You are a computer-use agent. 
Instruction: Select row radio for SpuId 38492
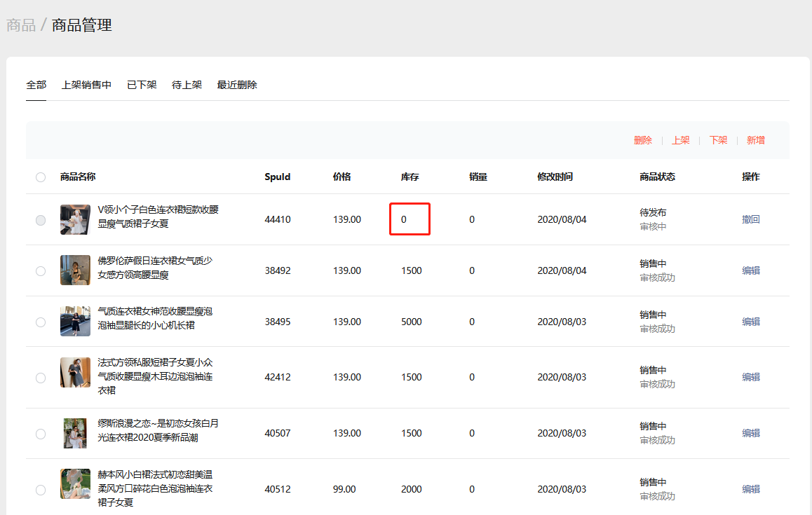(x=41, y=270)
